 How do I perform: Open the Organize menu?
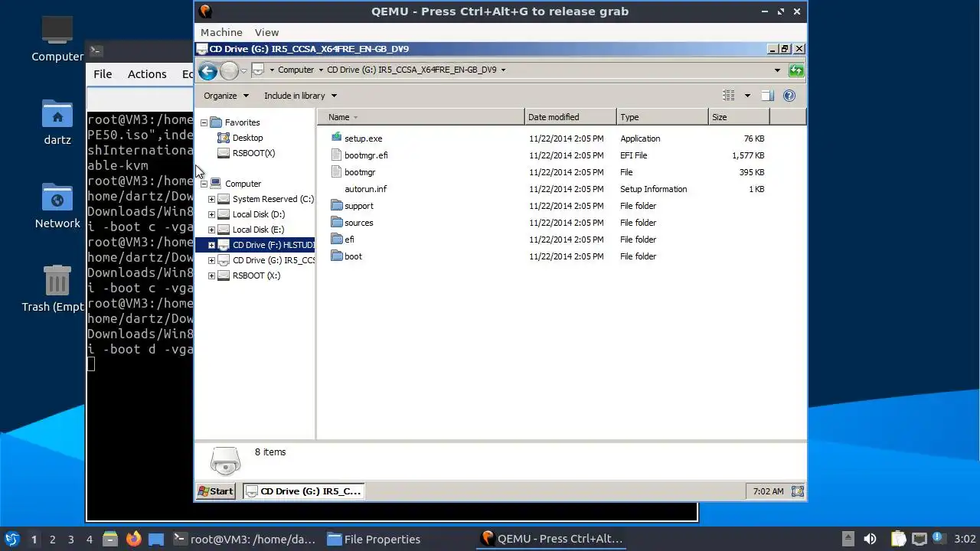click(x=226, y=96)
